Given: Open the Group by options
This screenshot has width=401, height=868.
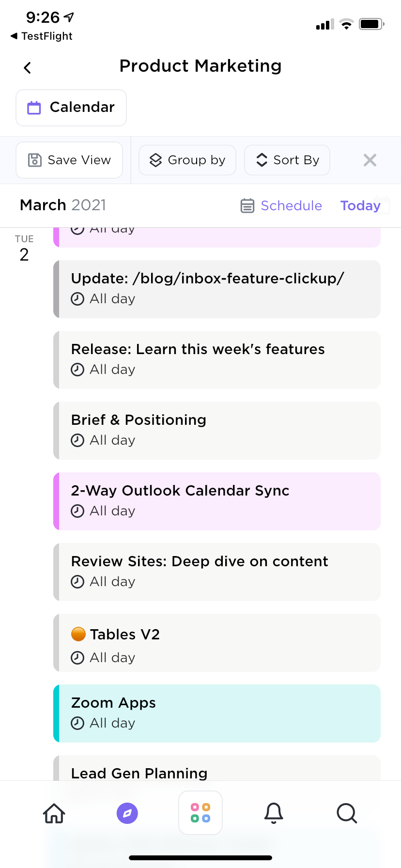Looking at the screenshot, I should pos(187,160).
